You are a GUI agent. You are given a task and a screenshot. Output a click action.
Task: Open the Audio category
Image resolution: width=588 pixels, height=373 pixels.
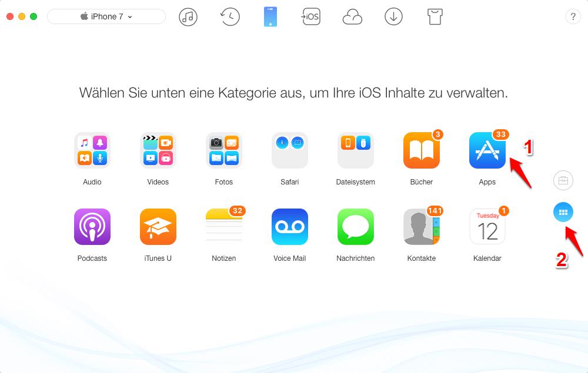(x=92, y=150)
